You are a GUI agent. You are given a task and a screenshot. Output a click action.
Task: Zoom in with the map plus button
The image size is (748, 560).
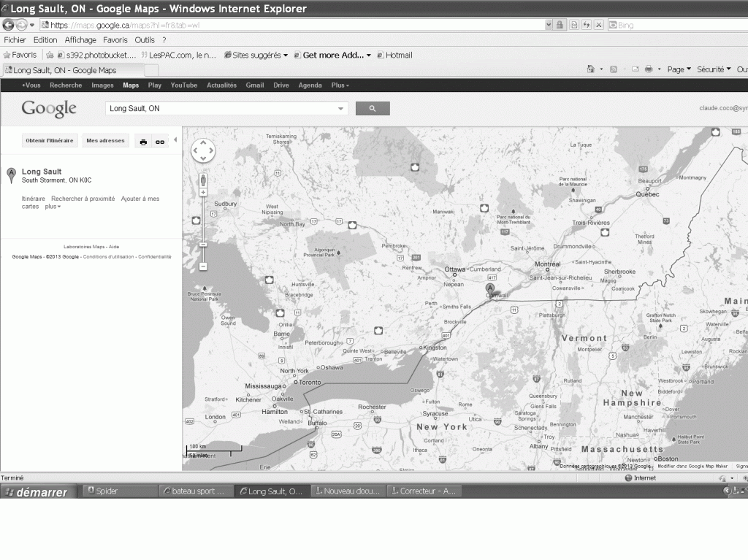tap(203, 192)
